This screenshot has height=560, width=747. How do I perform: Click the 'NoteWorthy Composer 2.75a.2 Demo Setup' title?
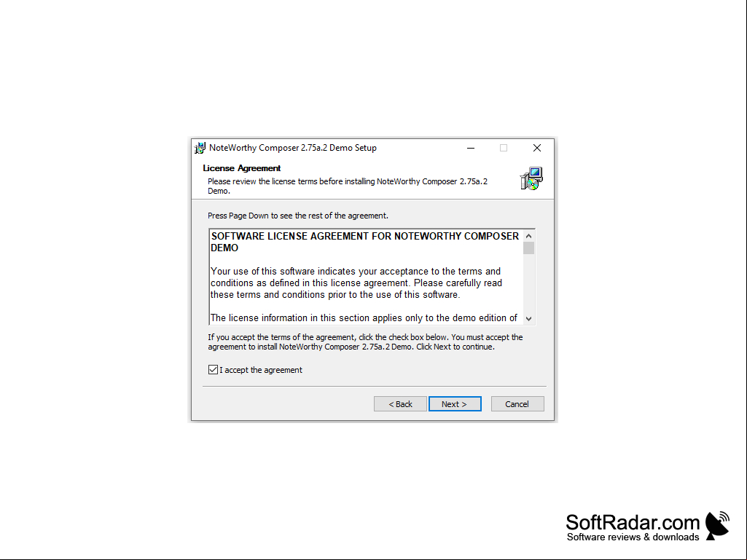[293, 148]
